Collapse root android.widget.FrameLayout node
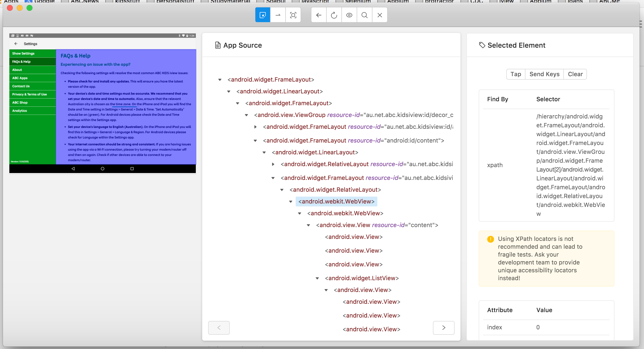The height and width of the screenshot is (349, 644). pyautogui.click(x=220, y=80)
